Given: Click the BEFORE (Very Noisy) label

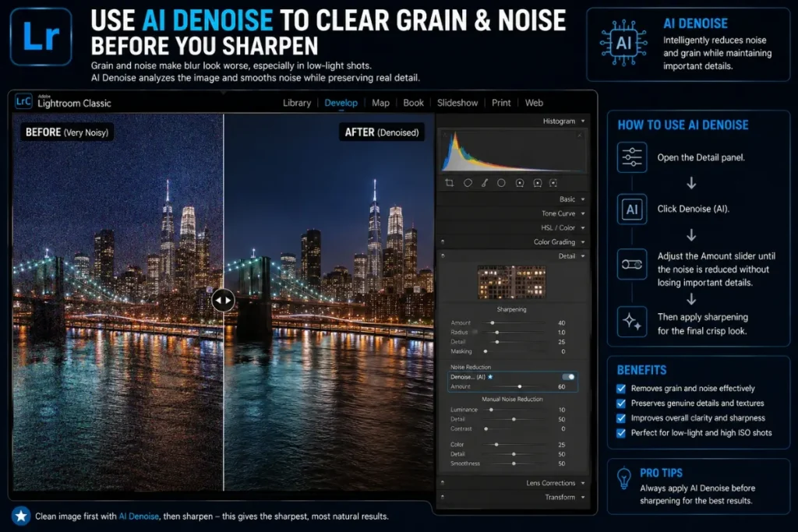Looking at the screenshot, I should tap(67, 132).
